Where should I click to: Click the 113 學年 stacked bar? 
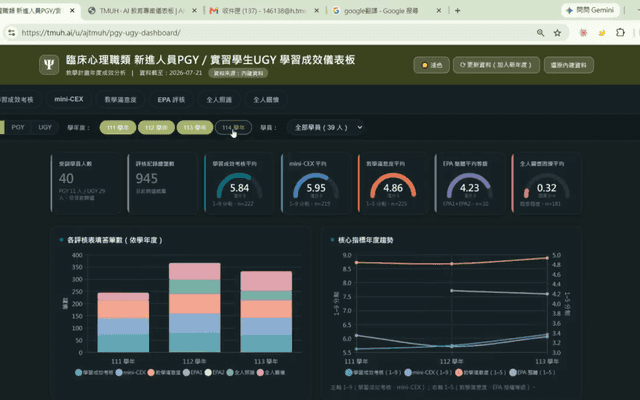(266, 312)
